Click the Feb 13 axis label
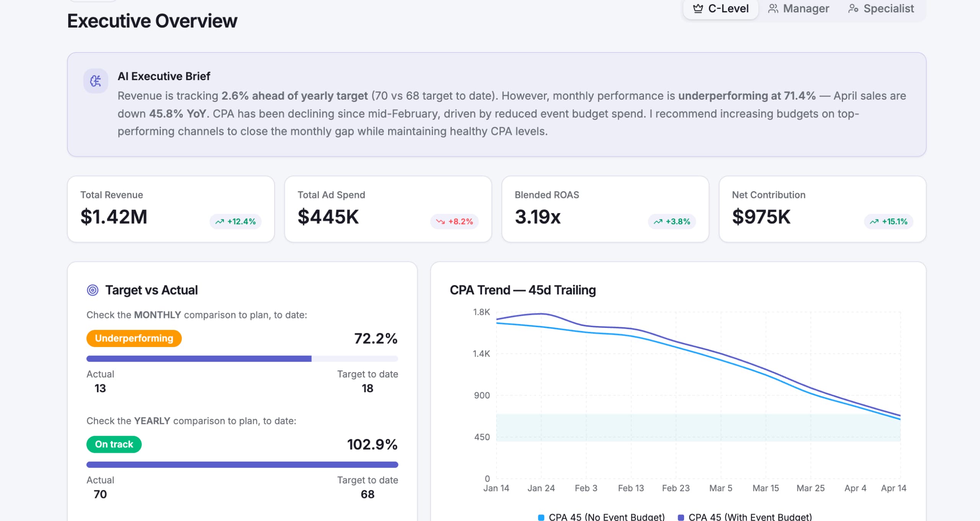 pyautogui.click(x=631, y=488)
